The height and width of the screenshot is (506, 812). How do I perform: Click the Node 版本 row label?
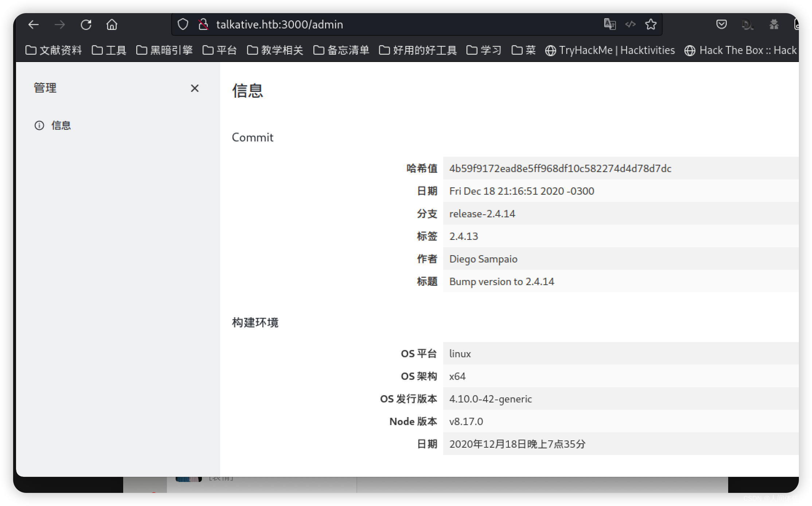pos(413,421)
